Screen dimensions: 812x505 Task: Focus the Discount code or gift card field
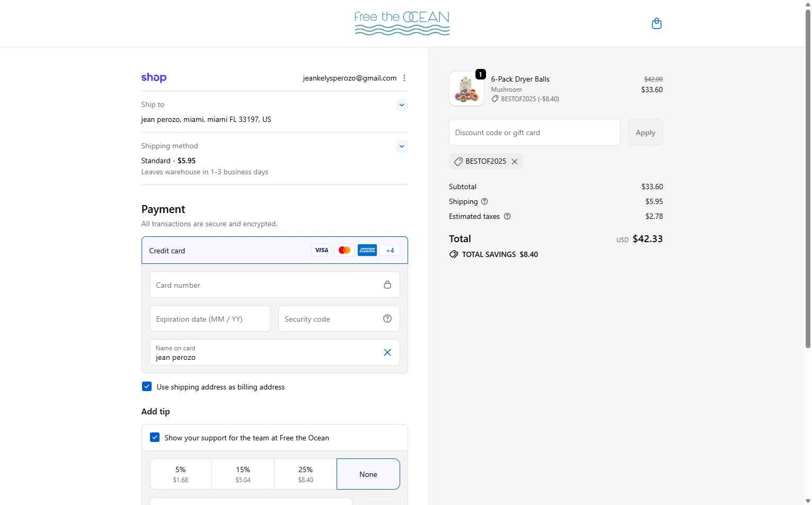(x=534, y=132)
